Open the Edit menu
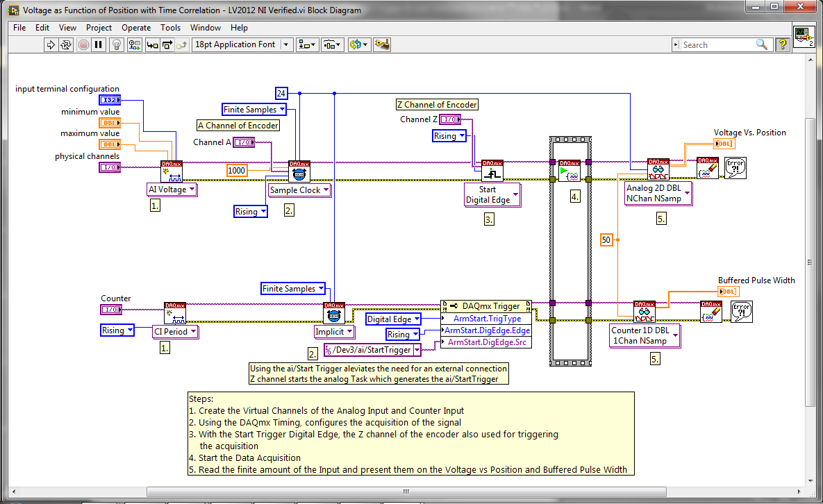823x504 pixels. (42, 28)
